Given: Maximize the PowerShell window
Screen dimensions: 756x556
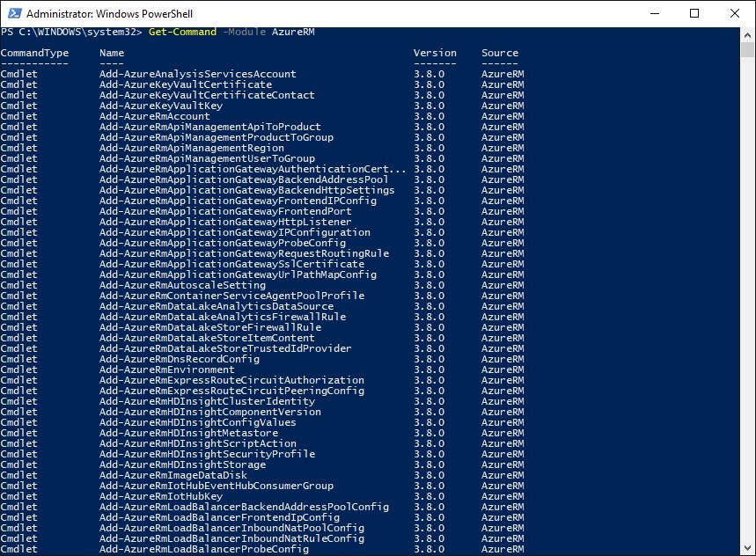Looking at the screenshot, I should [694, 13].
